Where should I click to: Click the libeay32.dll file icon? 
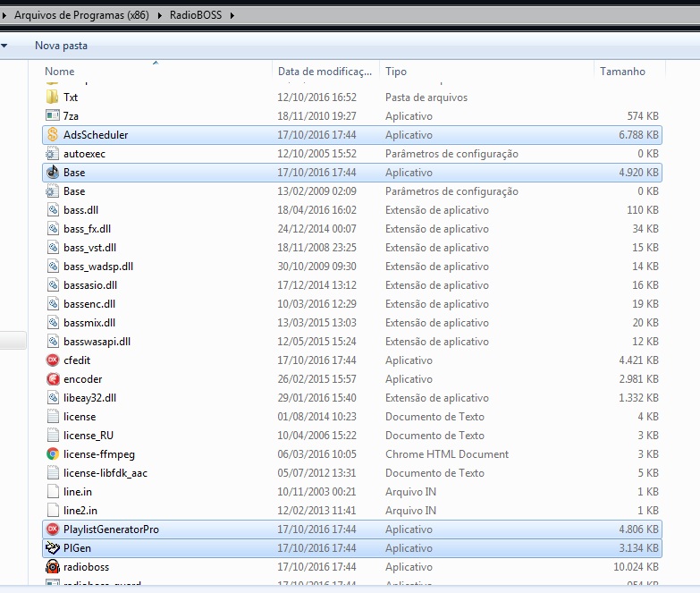click(53, 397)
